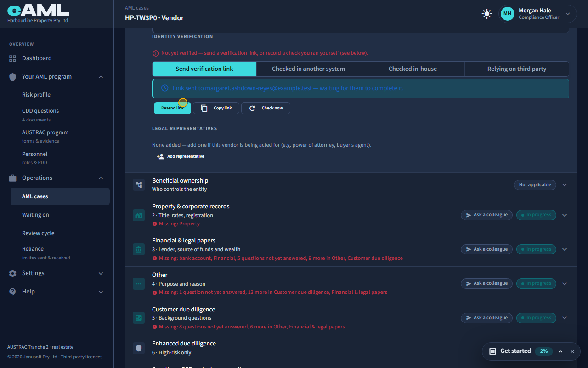Click the Settings gear icon

tap(12, 273)
